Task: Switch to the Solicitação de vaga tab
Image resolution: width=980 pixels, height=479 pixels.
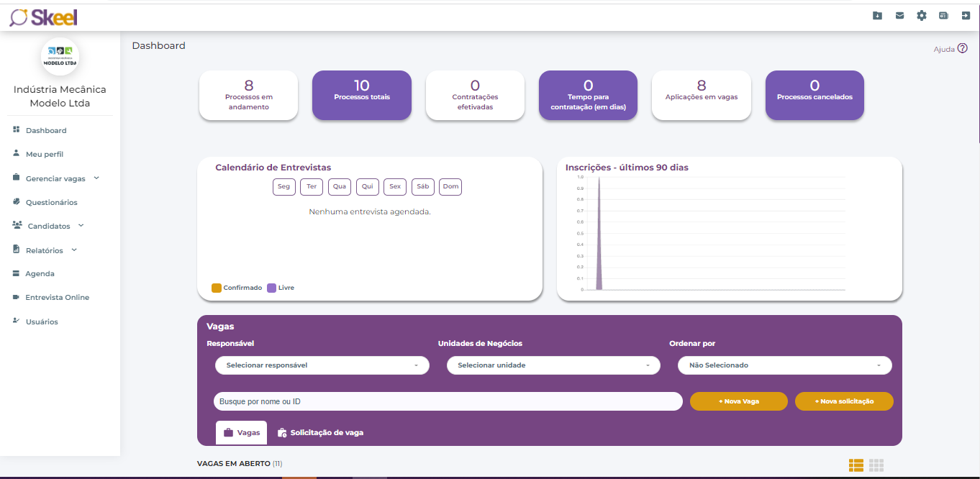Action: (320, 433)
